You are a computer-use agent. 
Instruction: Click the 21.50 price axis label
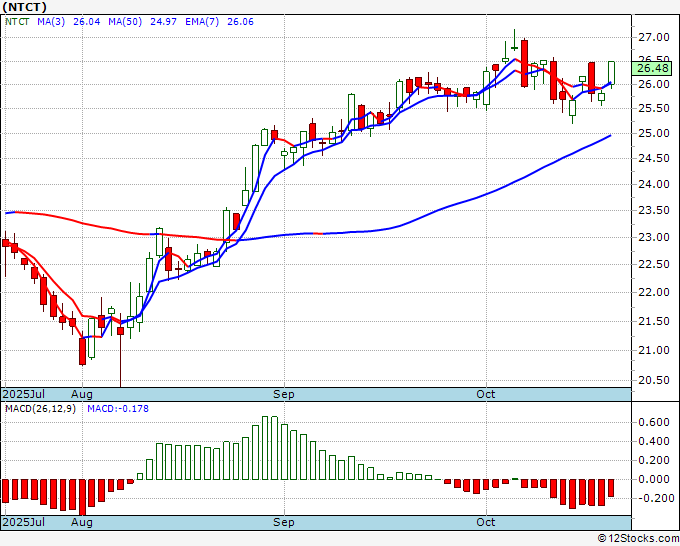point(654,321)
